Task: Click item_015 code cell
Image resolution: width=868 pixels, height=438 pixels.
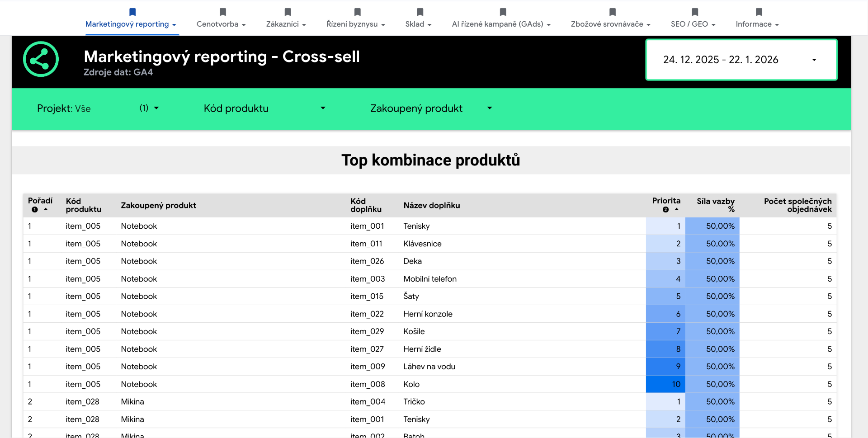Action: point(367,297)
